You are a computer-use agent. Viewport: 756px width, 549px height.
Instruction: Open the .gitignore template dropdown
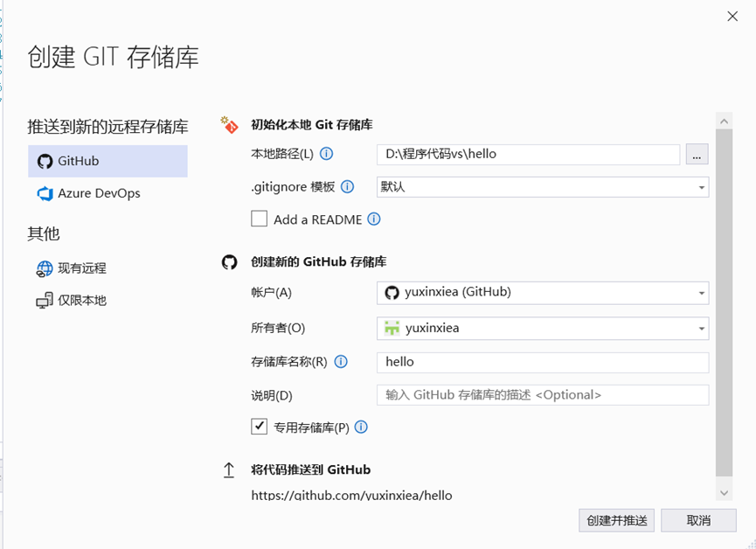coord(543,187)
